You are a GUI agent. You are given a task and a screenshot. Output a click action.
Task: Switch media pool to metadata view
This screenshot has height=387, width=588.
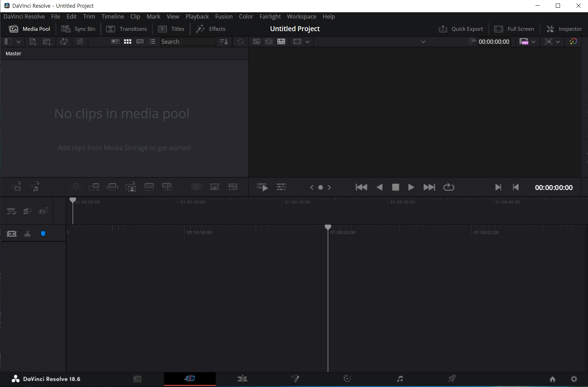point(115,41)
